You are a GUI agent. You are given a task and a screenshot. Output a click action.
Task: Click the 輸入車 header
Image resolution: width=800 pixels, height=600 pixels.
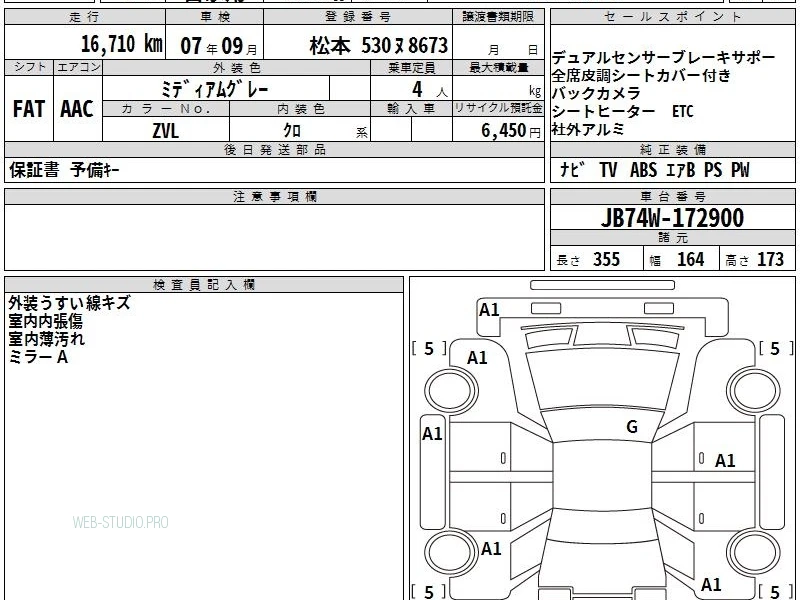tap(411, 108)
